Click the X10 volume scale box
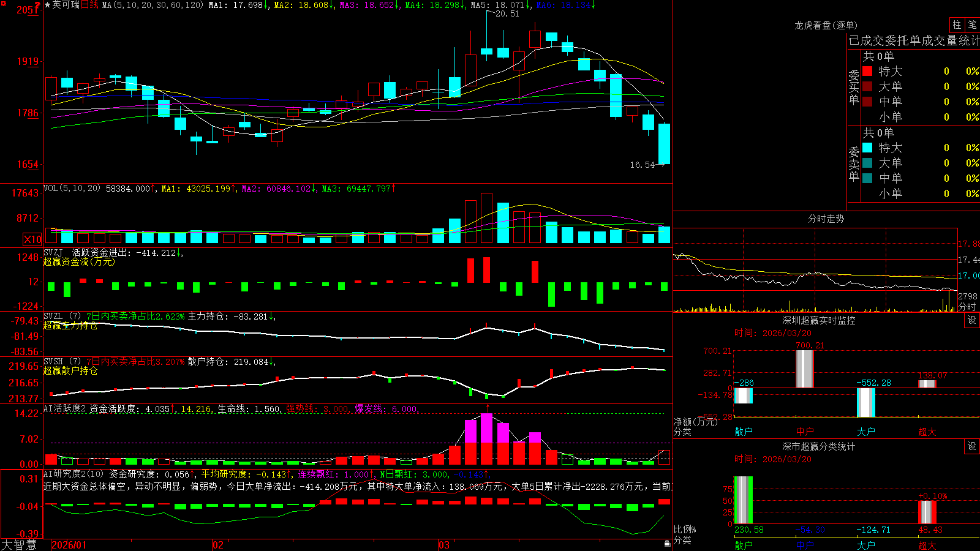980x551 pixels. tap(32, 239)
